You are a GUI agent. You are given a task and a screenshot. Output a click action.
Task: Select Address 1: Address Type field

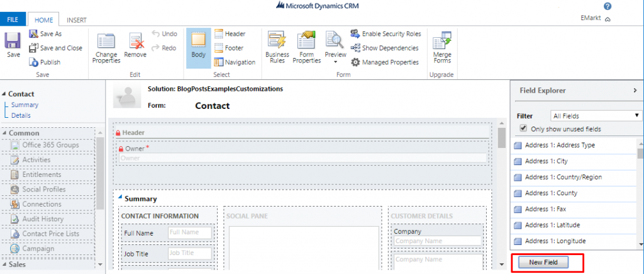point(574,146)
